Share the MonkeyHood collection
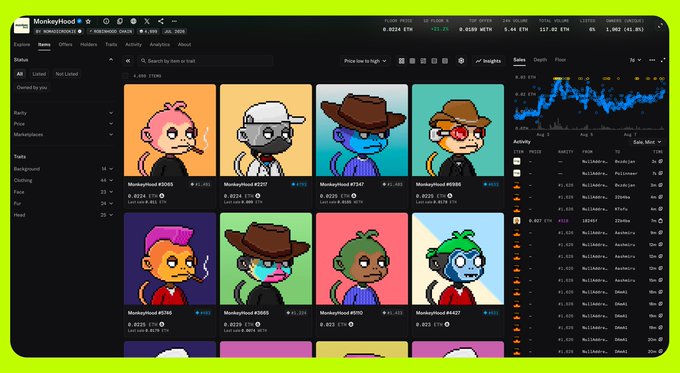Image resolution: width=680 pixels, height=373 pixels. pos(161,21)
